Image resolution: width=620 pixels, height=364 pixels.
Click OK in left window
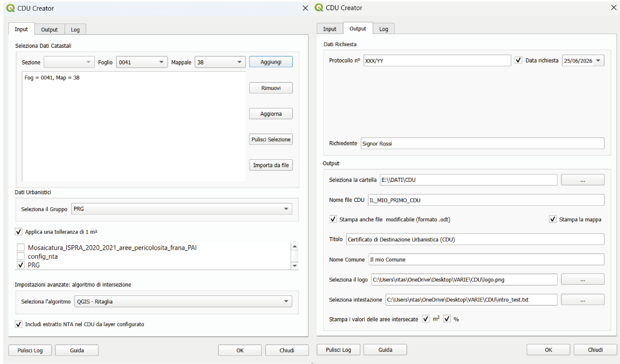(x=240, y=350)
